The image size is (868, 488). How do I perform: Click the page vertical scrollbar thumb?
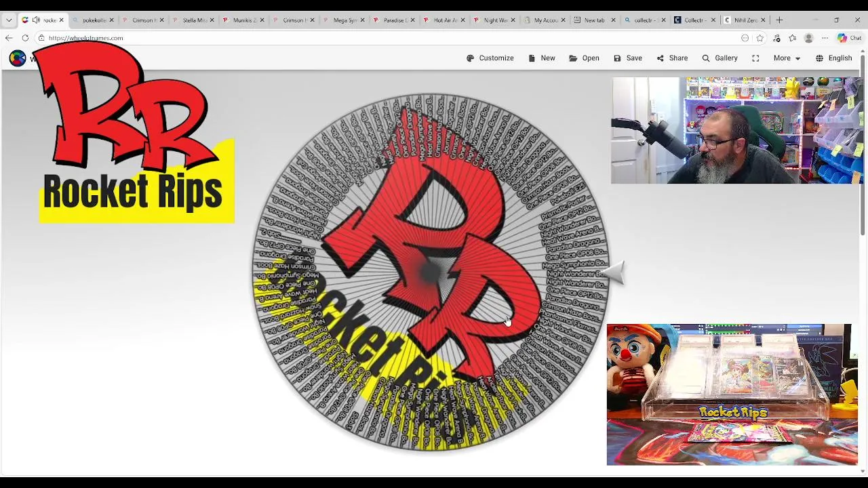pos(863,146)
